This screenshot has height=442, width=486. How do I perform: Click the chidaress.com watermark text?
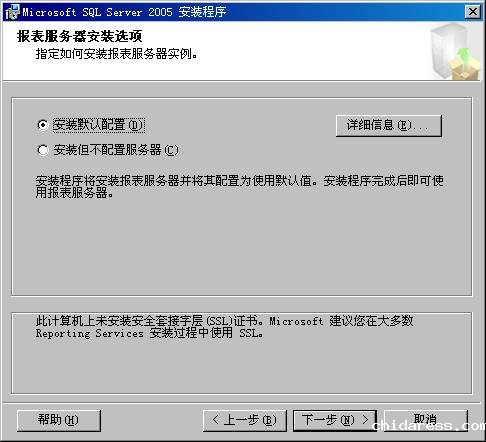[429, 426]
